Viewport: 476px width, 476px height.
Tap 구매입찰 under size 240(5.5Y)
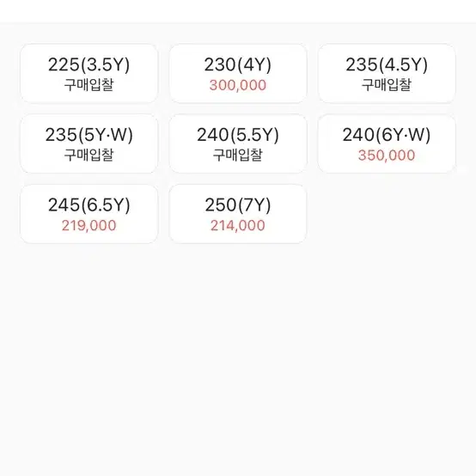(x=238, y=155)
